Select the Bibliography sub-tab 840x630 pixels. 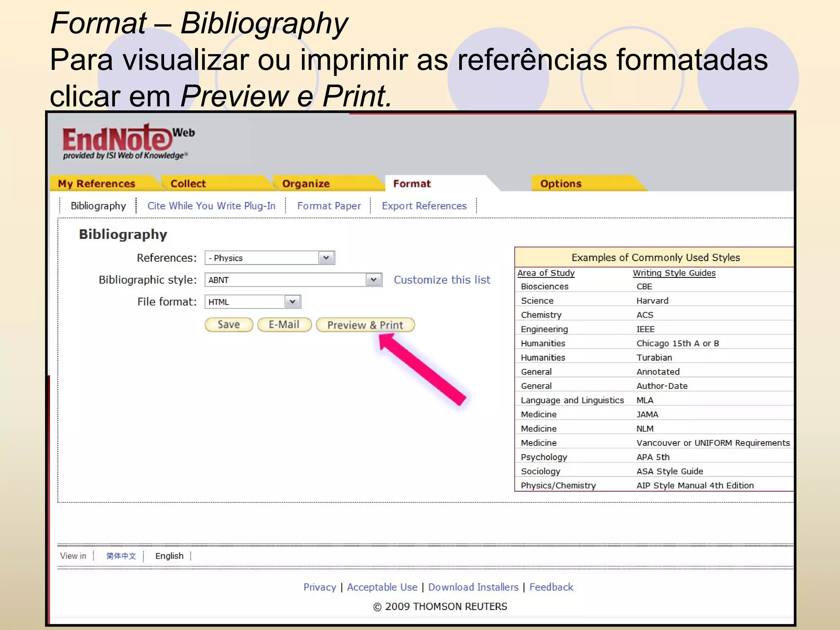coord(98,206)
